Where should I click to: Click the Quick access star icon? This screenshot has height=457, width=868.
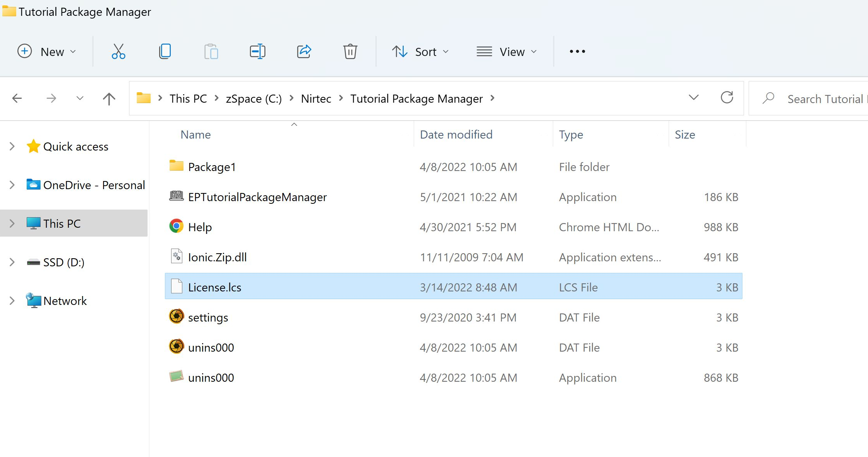(x=34, y=146)
